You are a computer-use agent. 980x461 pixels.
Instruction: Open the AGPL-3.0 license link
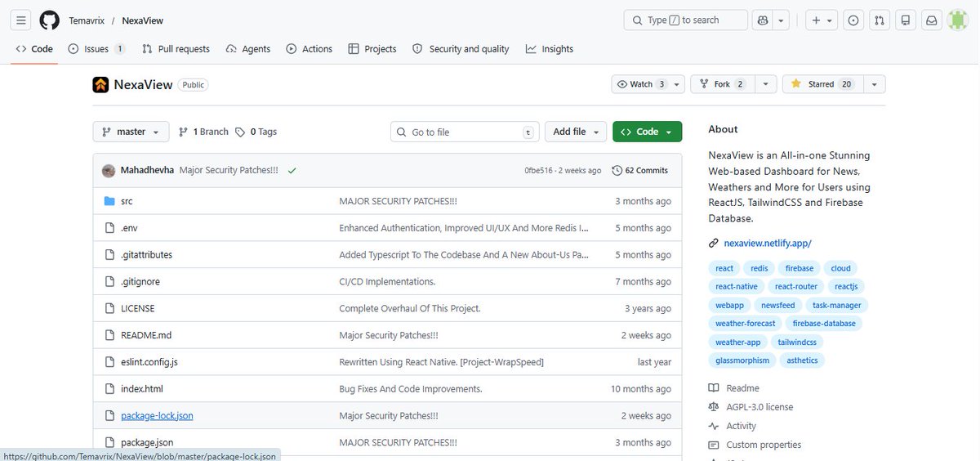tap(759, 407)
